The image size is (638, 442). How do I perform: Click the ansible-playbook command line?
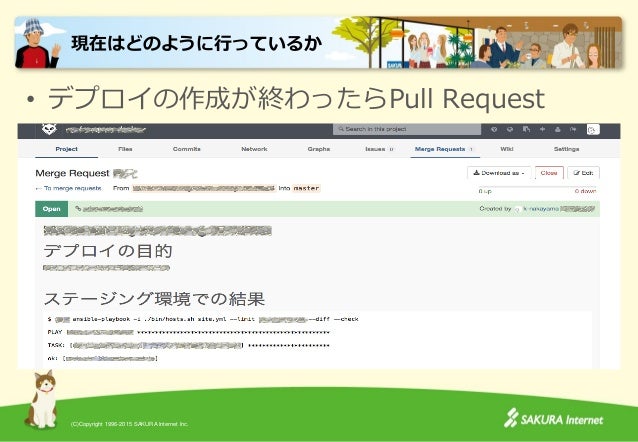coord(203,319)
